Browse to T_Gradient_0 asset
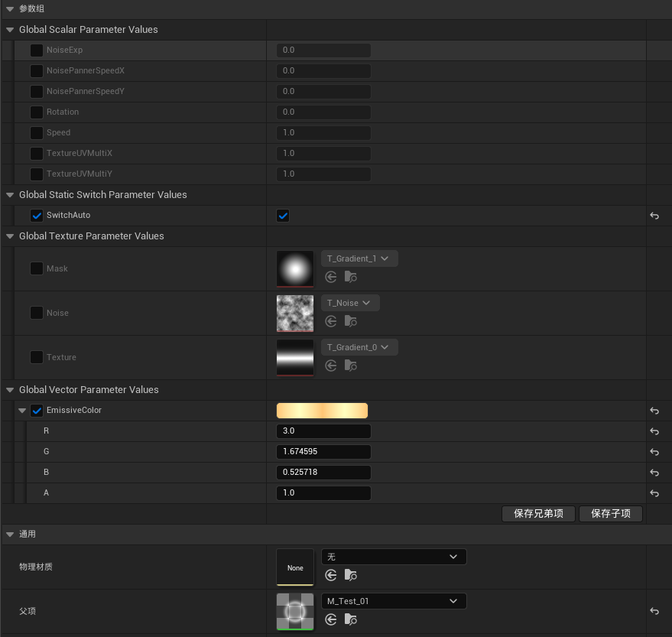 pos(350,366)
